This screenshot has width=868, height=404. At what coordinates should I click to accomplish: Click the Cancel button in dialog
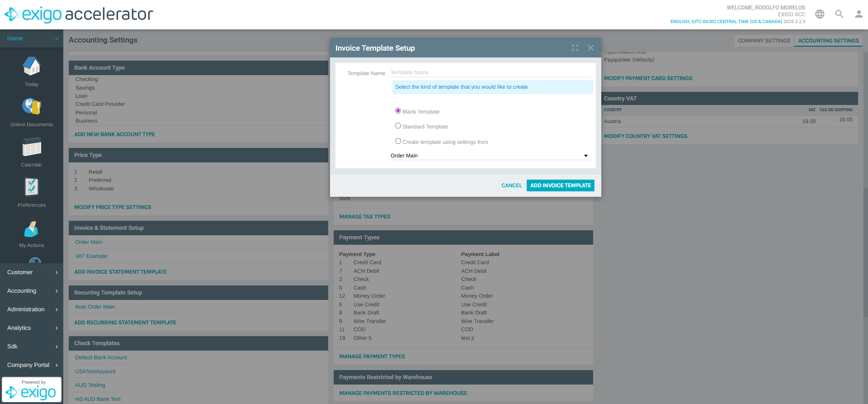click(x=511, y=185)
